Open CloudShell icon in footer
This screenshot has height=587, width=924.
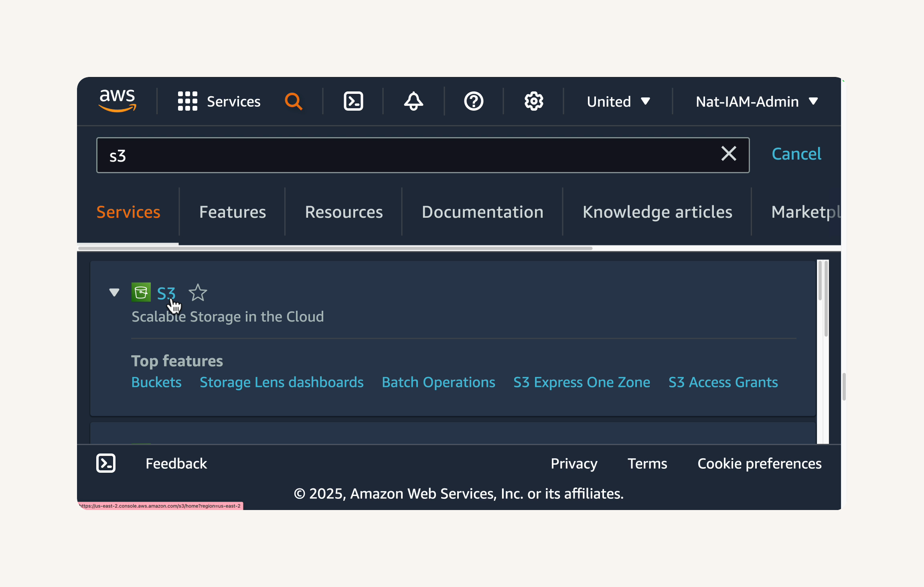pyautogui.click(x=106, y=463)
